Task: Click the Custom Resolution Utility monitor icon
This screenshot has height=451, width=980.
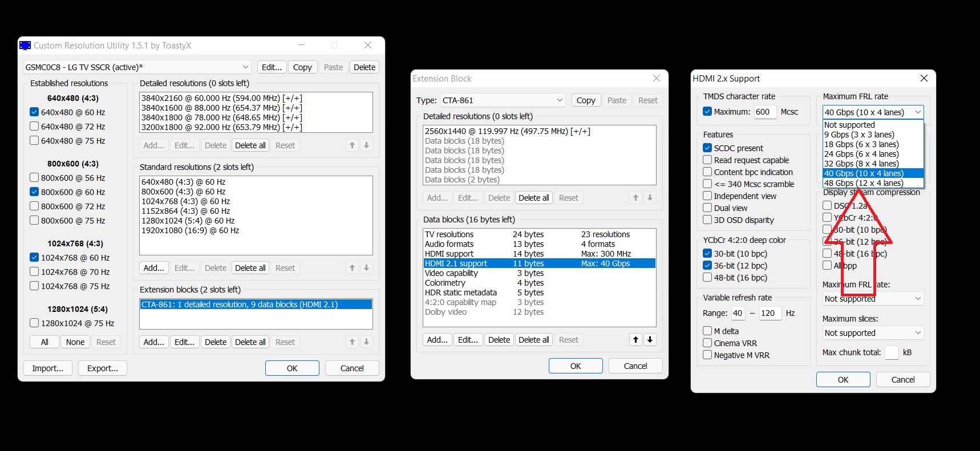Action: (x=25, y=46)
